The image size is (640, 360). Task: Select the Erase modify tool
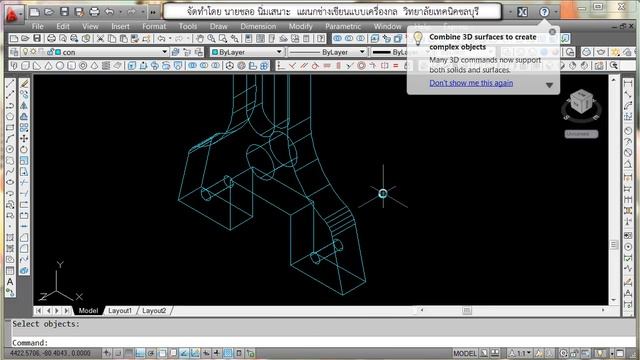click(x=24, y=83)
